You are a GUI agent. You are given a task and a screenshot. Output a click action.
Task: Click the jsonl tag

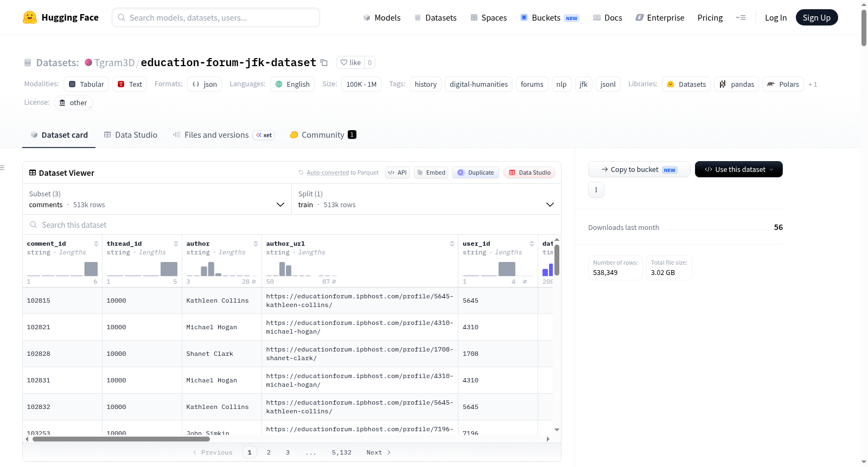coord(608,84)
